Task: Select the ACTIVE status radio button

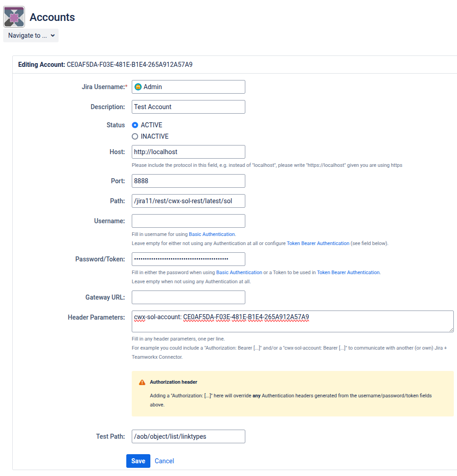Action: (x=135, y=125)
